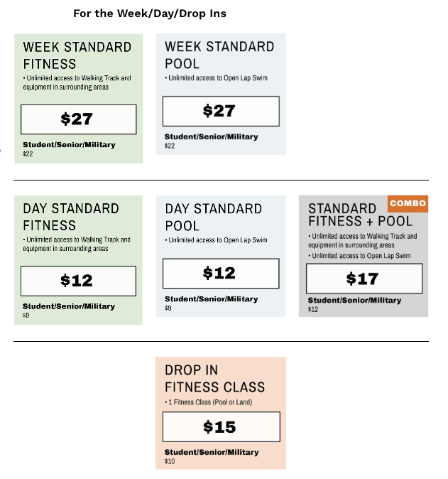Select the $12 Day Standard Pool price
The width and height of the screenshot is (448, 479).
coord(220,273)
